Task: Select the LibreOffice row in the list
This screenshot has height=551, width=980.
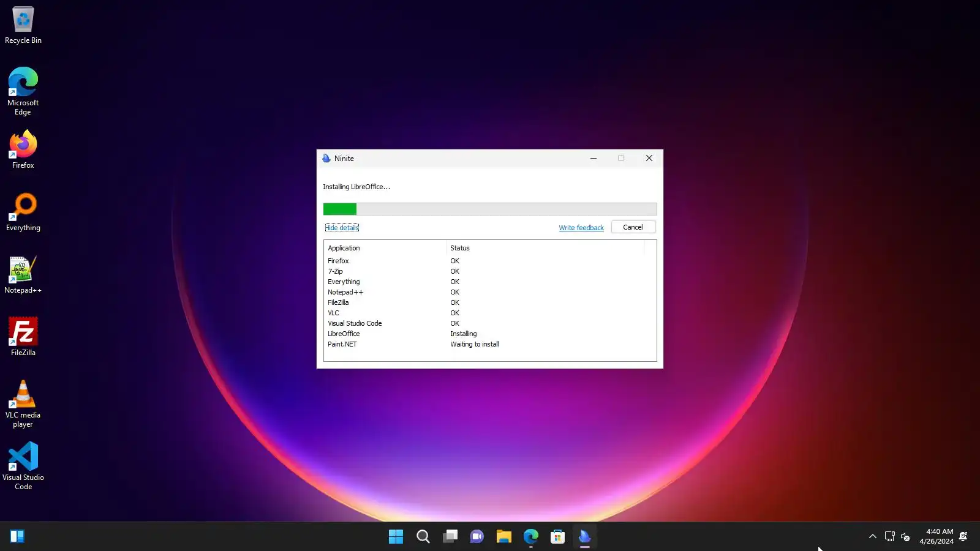Action: (490, 334)
